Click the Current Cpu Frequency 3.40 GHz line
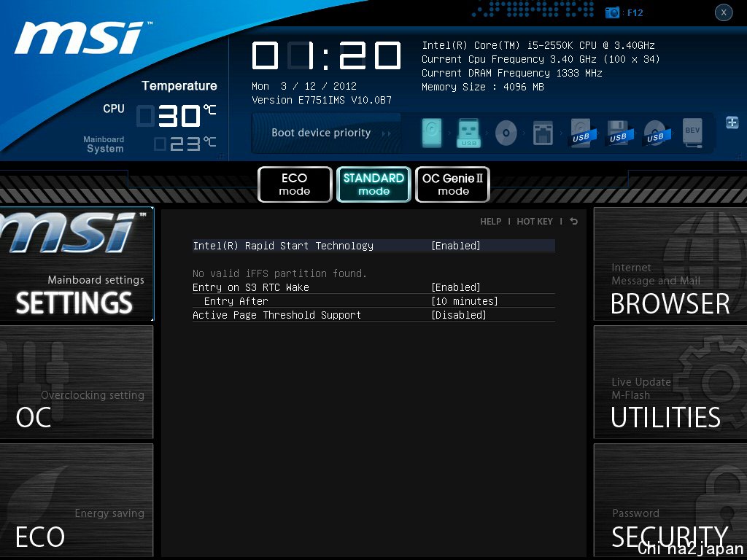This screenshot has width=747, height=560. (x=541, y=59)
